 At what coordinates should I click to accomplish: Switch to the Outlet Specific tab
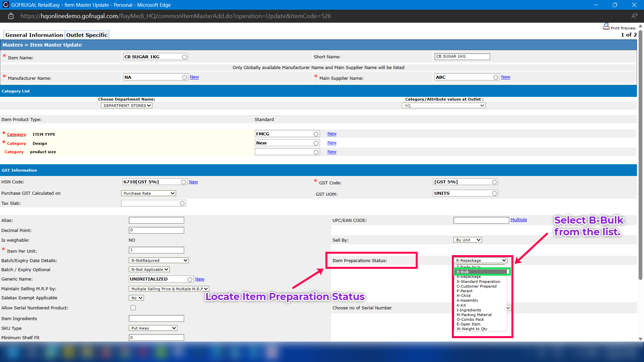point(87,35)
